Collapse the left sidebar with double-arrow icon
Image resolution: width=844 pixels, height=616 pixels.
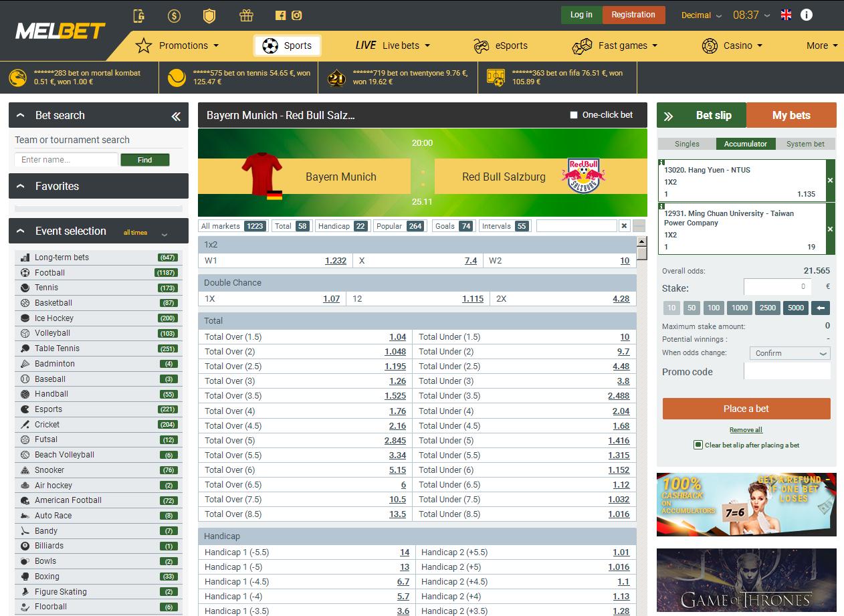(x=176, y=116)
